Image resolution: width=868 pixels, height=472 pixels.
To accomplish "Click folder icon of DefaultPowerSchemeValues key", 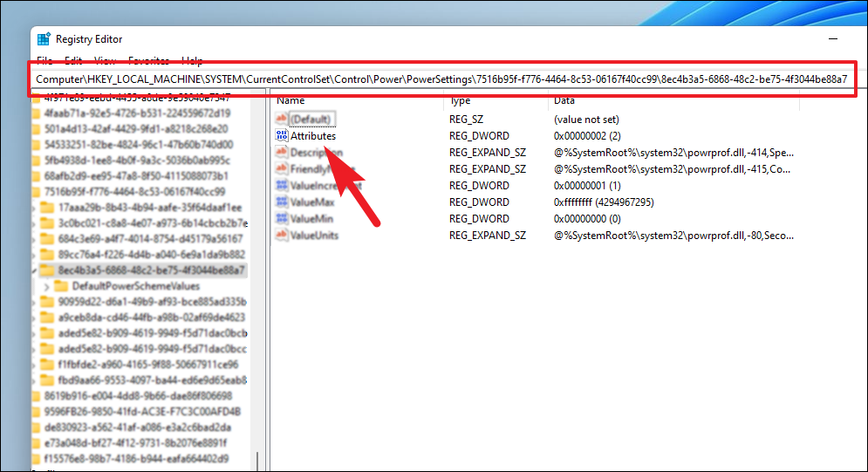I will [x=61, y=286].
